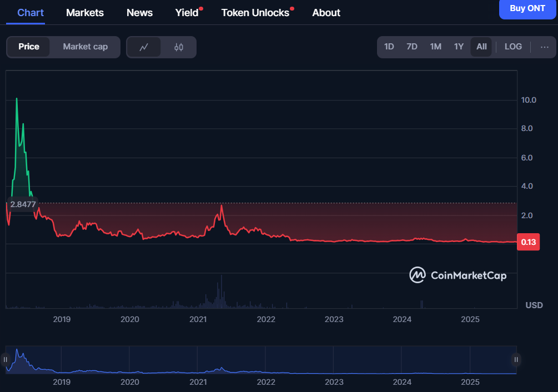
Task: Switch to candlestick chart view
Action: (178, 47)
